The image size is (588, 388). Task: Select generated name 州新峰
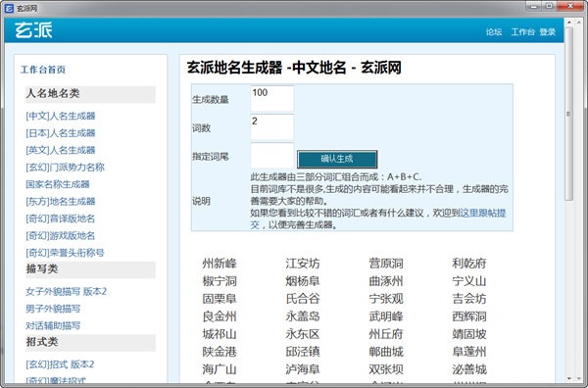click(x=220, y=264)
